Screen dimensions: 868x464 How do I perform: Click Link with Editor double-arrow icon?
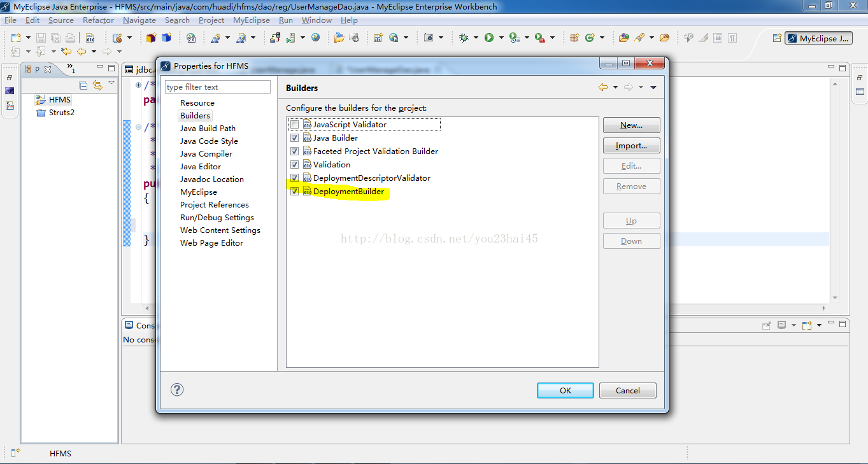(x=97, y=85)
